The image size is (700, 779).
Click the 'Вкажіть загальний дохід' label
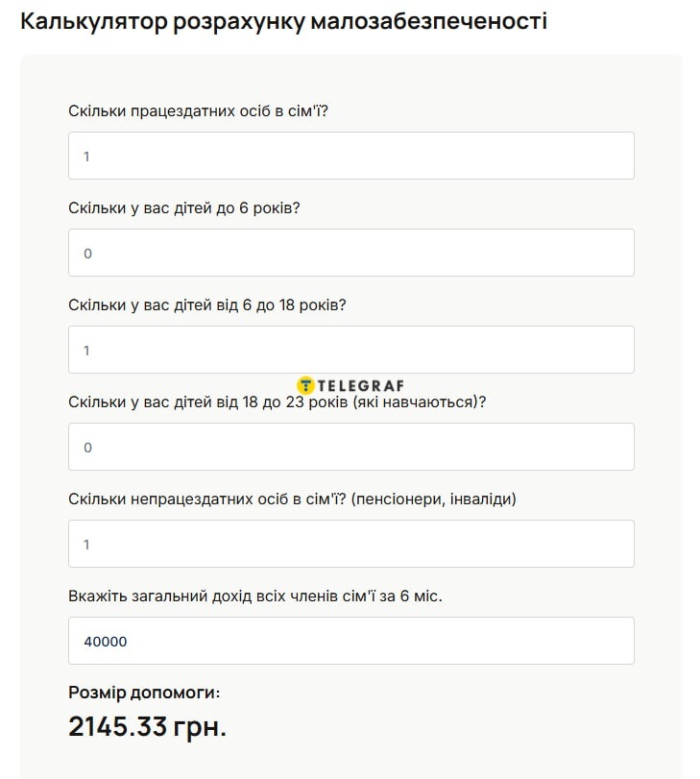[254, 596]
